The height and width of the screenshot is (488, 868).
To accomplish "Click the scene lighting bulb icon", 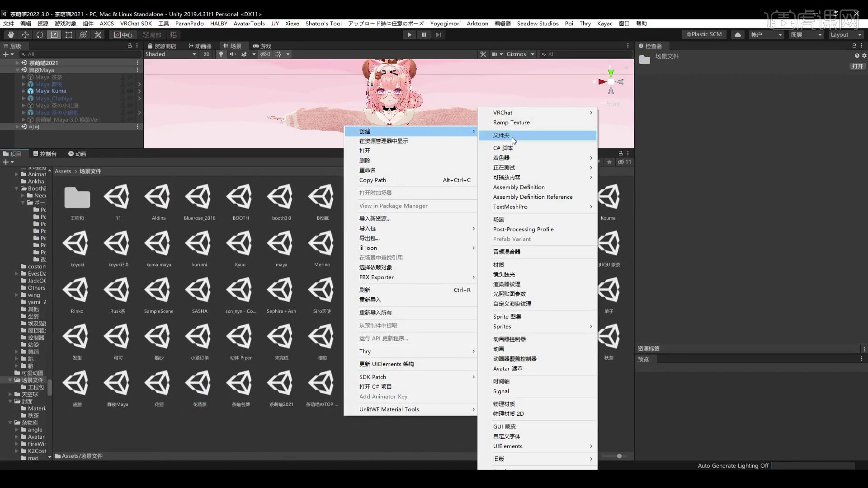I will pos(221,54).
